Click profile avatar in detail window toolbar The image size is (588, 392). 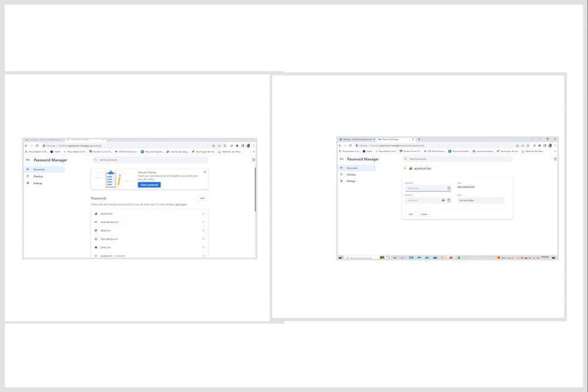(x=550, y=145)
